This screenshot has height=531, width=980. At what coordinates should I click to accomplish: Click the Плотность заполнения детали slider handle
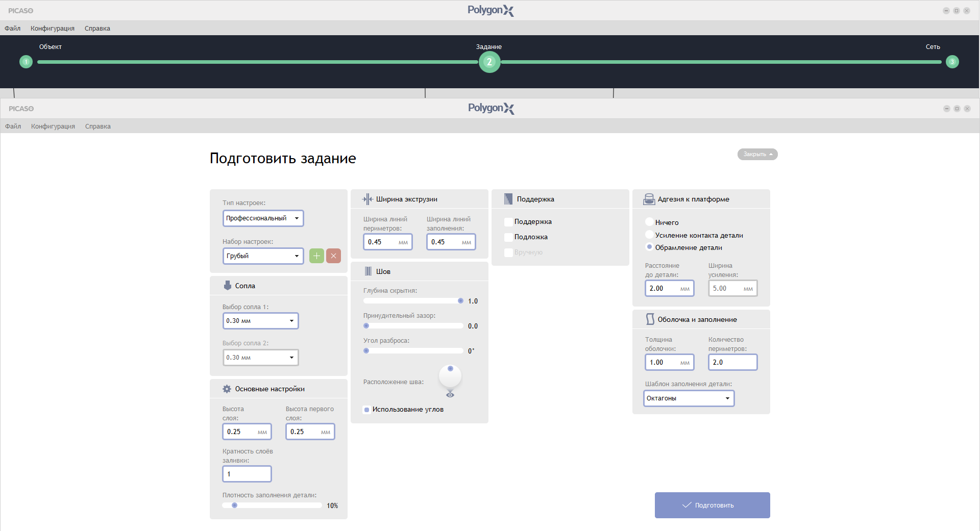[234, 505]
